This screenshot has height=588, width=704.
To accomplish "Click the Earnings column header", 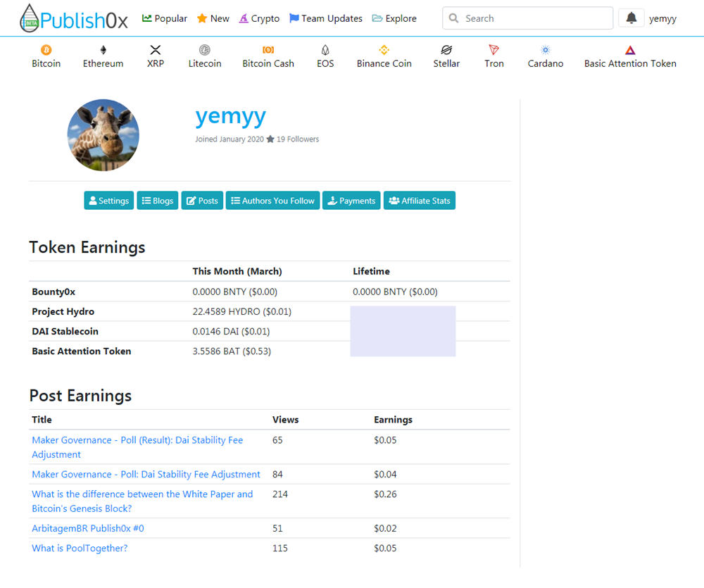I will (394, 420).
